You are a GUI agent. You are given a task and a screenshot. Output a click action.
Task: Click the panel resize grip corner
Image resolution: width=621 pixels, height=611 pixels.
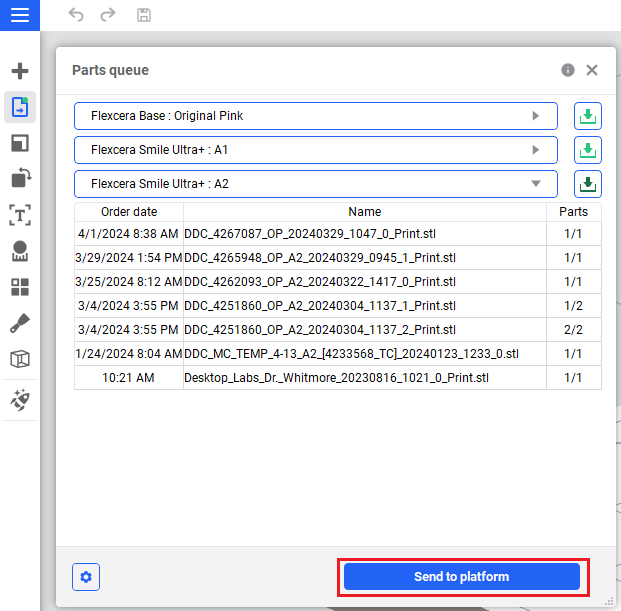click(609, 601)
